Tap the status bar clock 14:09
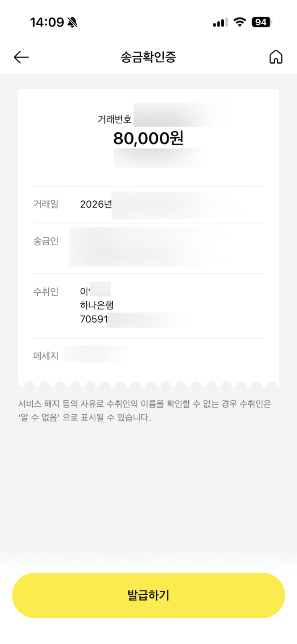This screenshot has height=644, width=297. click(47, 22)
